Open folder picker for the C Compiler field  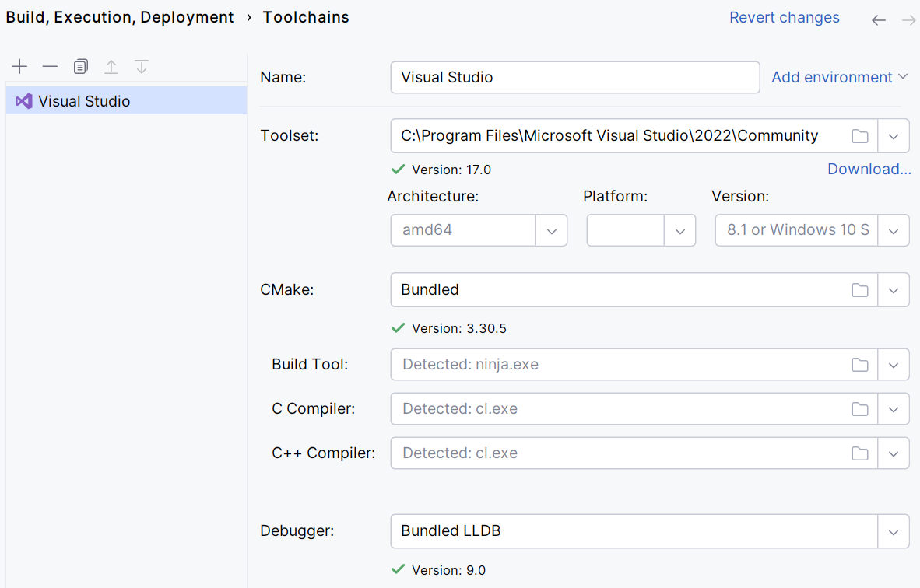tap(859, 408)
